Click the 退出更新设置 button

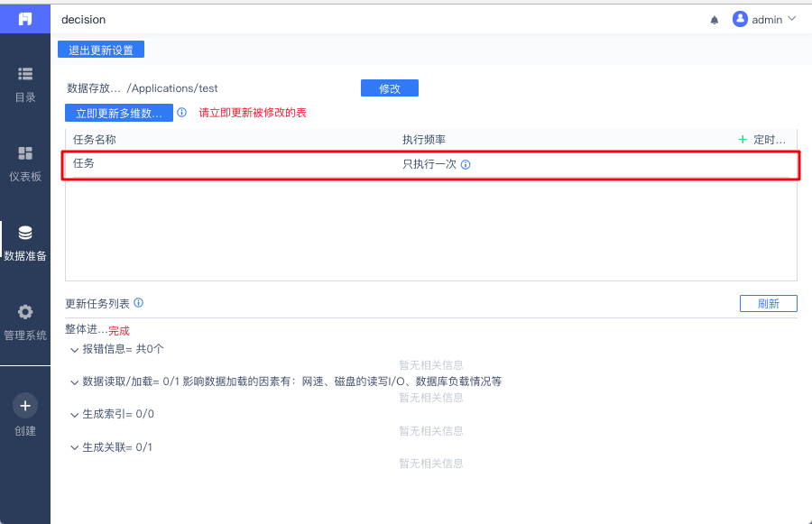click(x=101, y=50)
